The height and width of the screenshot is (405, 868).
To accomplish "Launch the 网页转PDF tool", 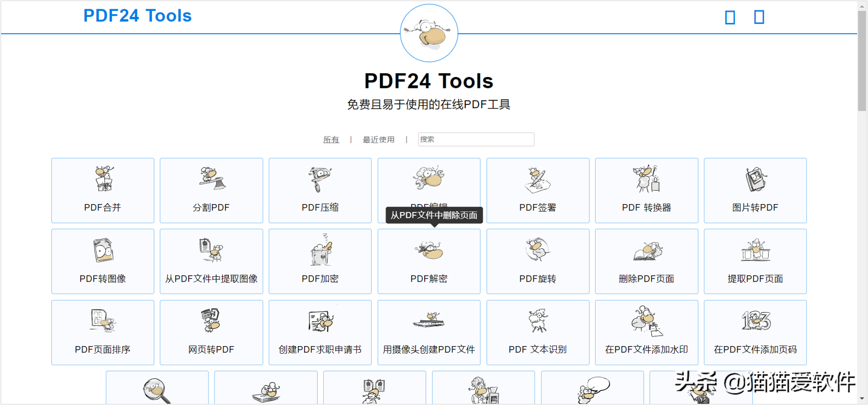I will 211,332.
